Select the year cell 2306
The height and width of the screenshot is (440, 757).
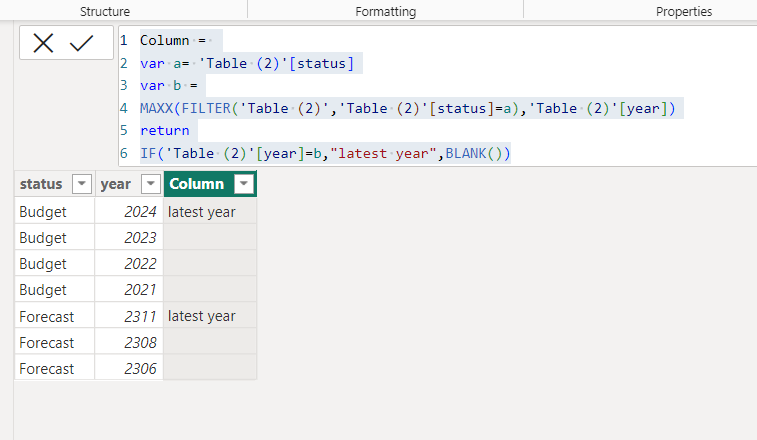tap(129, 369)
